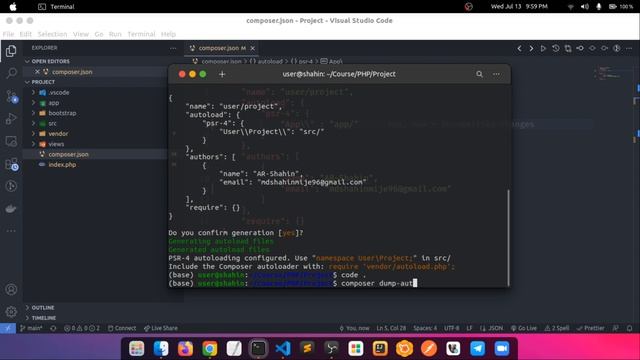Open the Help menu
The image size is (640, 360).
(168, 34)
